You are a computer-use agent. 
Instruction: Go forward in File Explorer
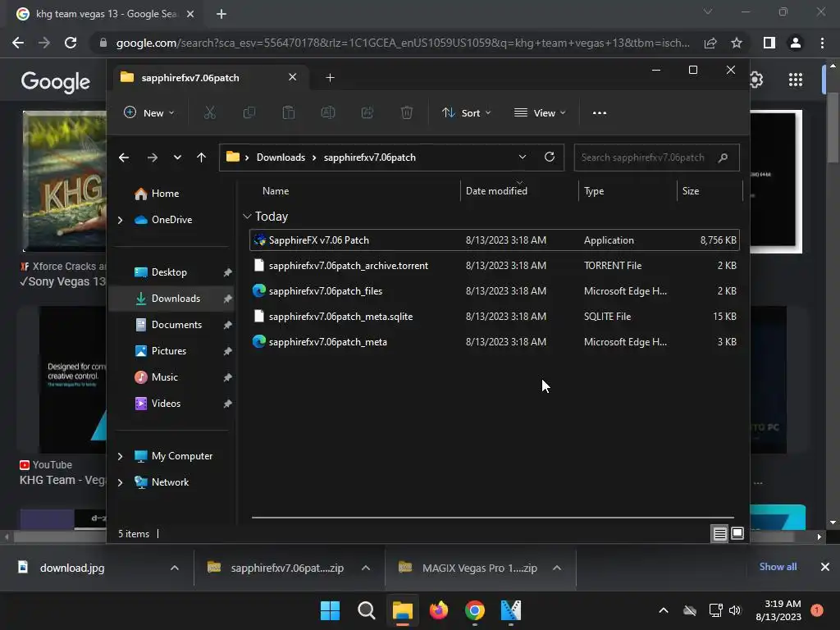(152, 157)
